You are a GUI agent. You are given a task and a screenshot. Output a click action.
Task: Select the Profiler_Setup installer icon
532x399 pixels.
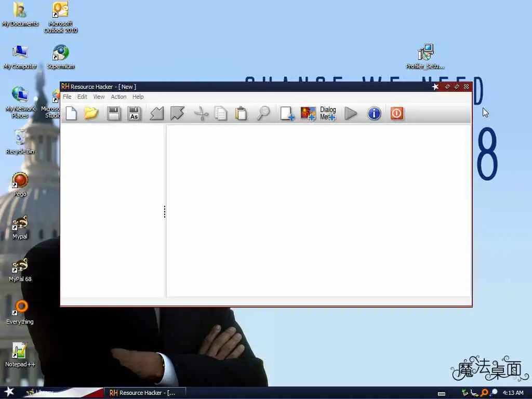[x=425, y=57]
